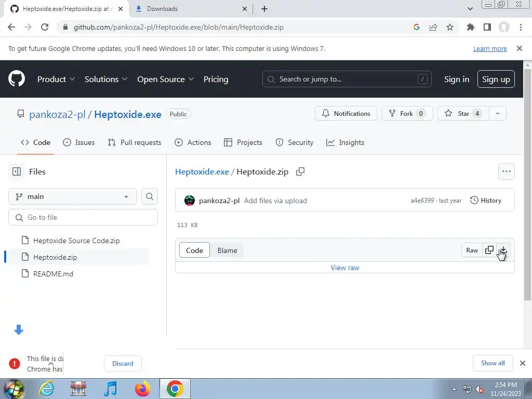Click the GitHub Octocat logo in header
Viewport: 532px width, 399px height.
[x=17, y=79]
